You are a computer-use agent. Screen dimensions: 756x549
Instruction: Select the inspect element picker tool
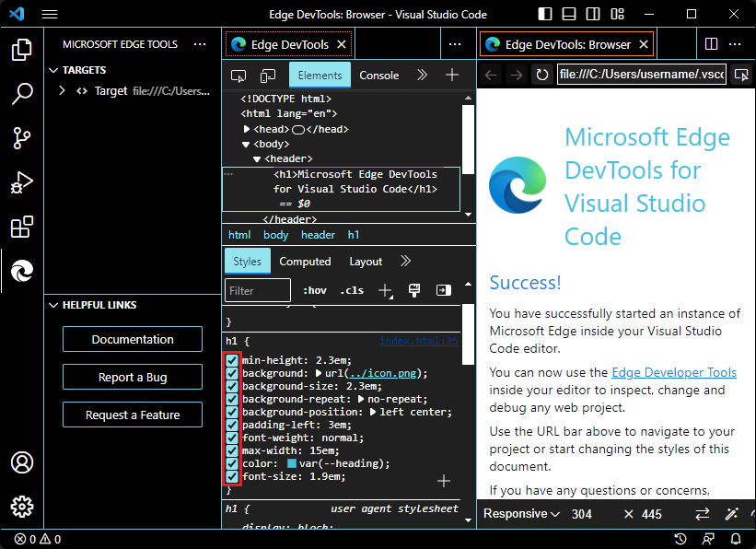(x=239, y=73)
